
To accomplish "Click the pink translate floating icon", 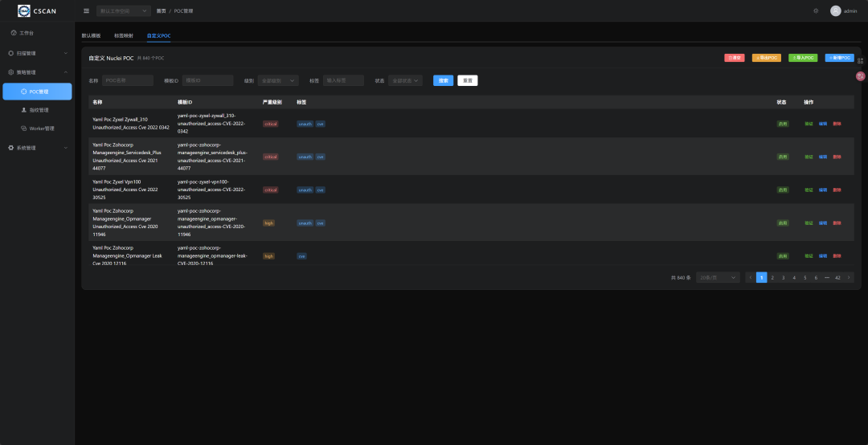I will [860, 76].
